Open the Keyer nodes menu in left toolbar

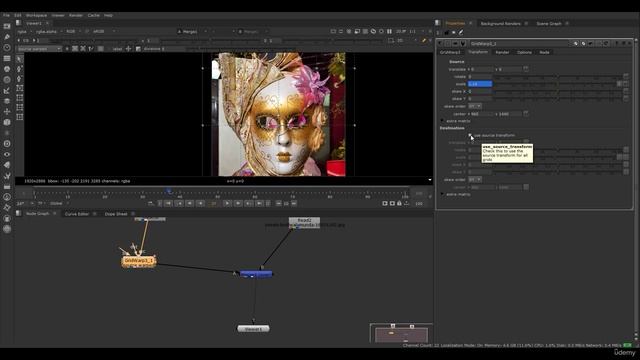click(x=7, y=90)
